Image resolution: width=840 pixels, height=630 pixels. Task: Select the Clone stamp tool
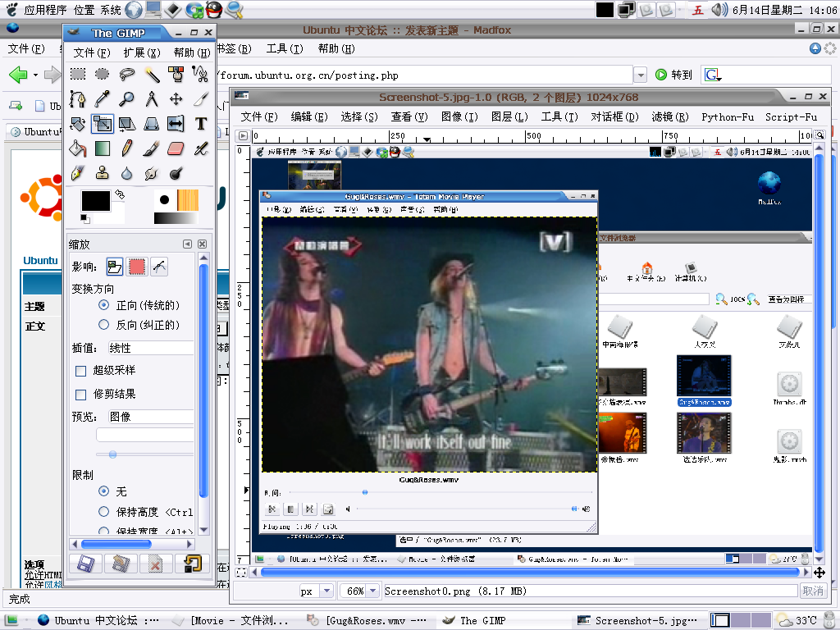point(103,173)
